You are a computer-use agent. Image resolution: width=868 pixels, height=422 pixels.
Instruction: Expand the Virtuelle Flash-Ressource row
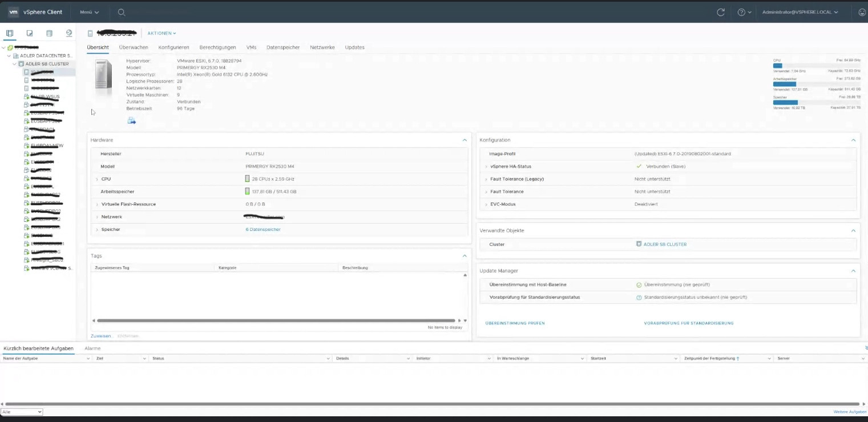tap(97, 204)
